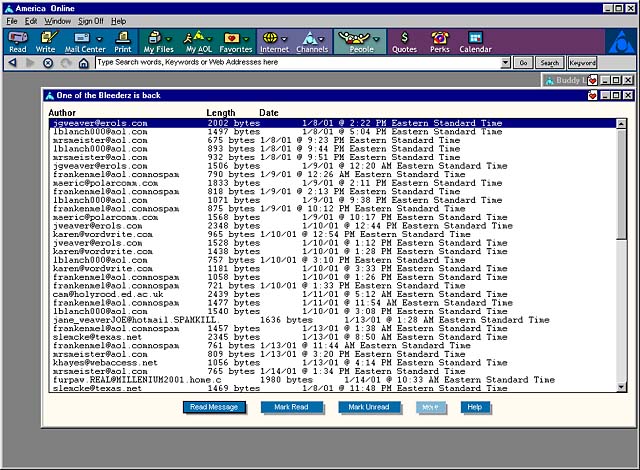Expand the My Files dropdown arrow
Screen dimensions: 640x470
pos(169,39)
